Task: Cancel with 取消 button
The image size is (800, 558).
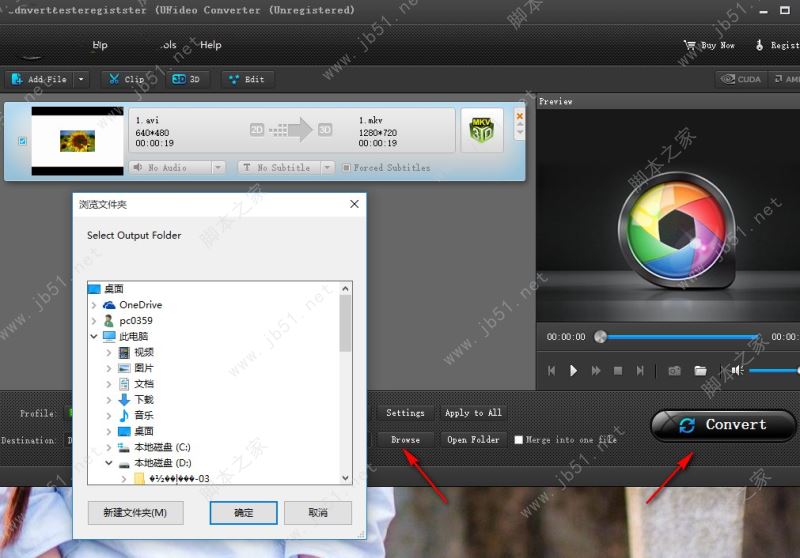Action: click(318, 513)
